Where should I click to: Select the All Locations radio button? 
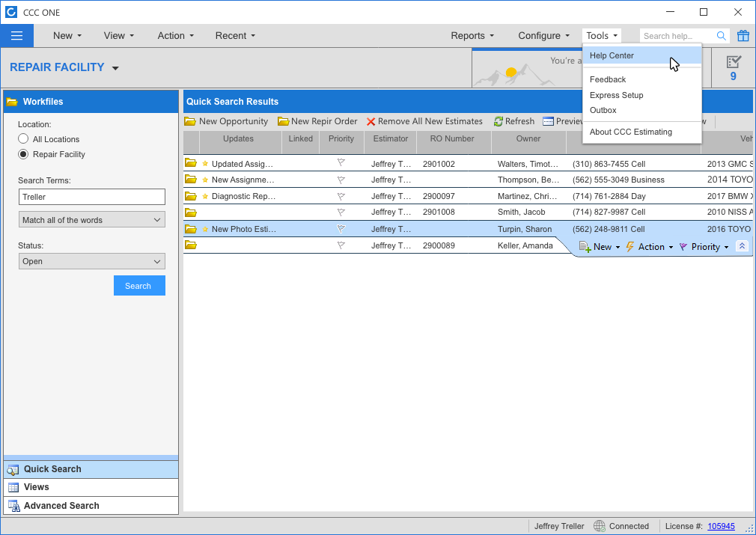click(x=23, y=139)
